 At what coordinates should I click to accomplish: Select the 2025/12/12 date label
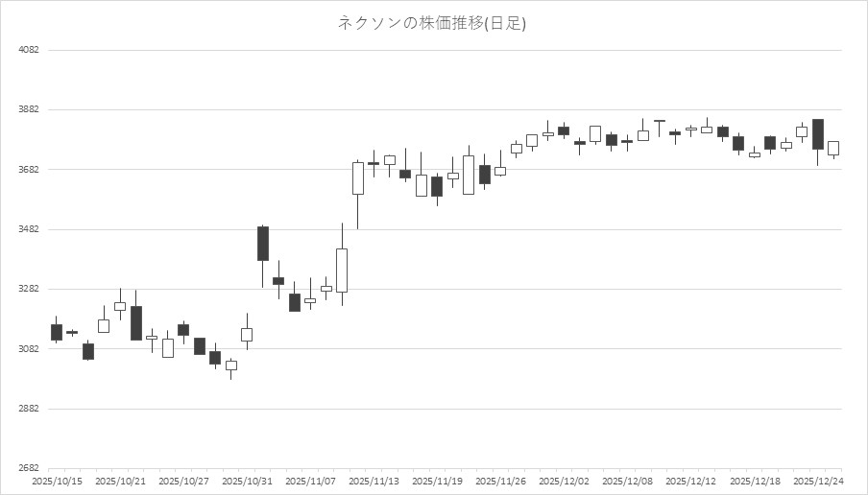tap(690, 481)
